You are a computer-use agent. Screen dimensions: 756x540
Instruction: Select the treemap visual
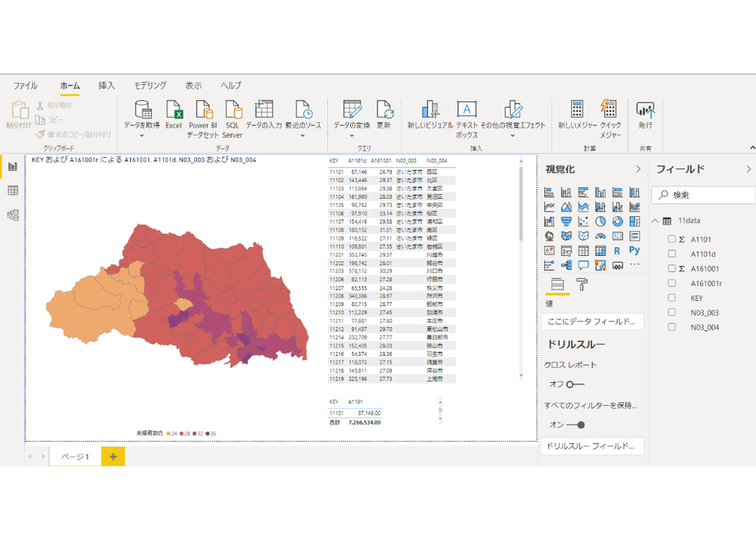tap(635, 221)
